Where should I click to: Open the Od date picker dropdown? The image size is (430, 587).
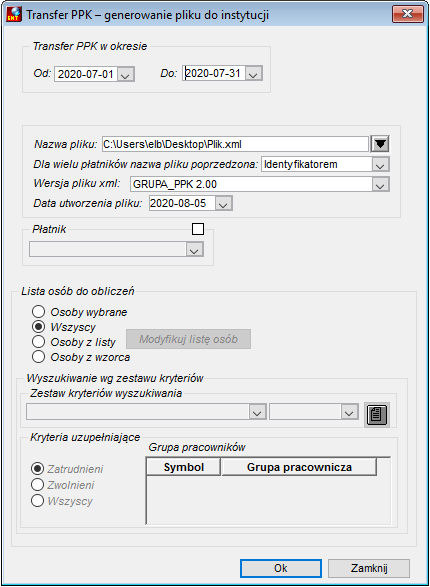(x=125, y=74)
